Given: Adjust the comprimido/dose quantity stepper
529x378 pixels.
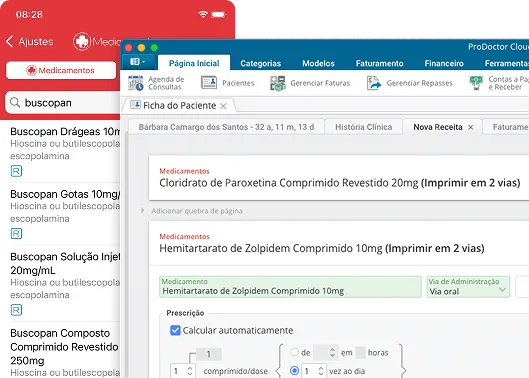Looking at the screenshot, I should click(x=189, y=371).
